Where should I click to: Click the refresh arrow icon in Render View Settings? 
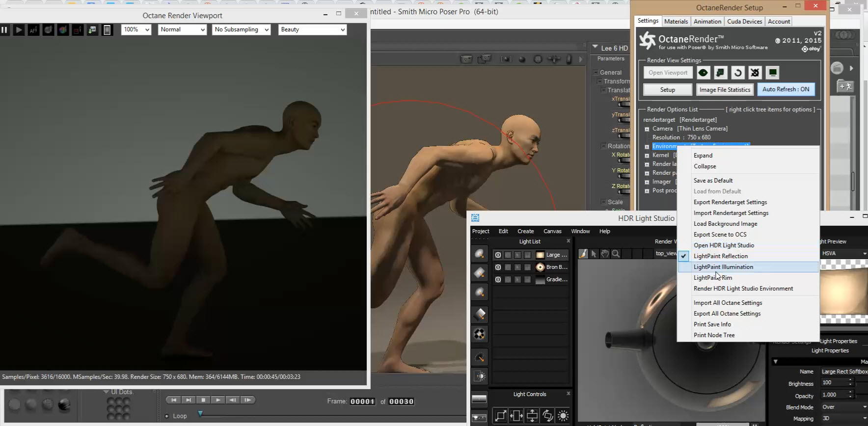pyautogui.click(x=737, y=73)
